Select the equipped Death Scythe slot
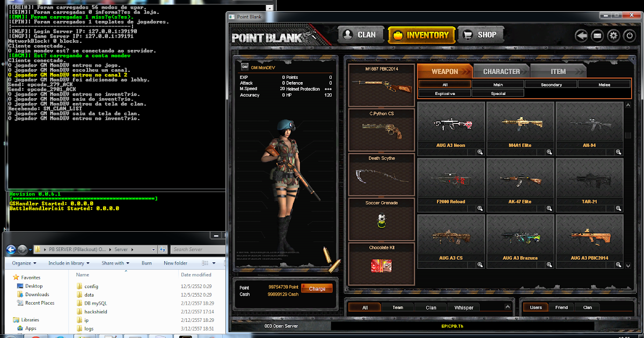 [382, 174]
